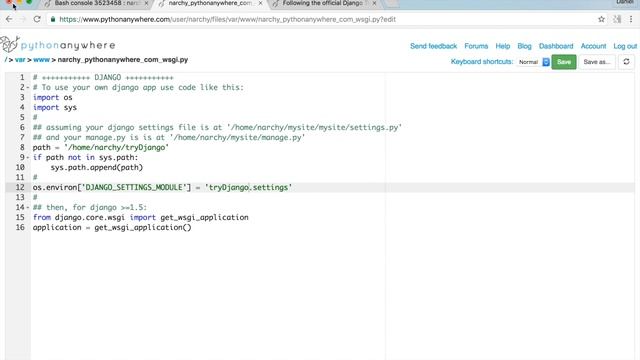Image resolution: width=640 pixels, height=360 pixels.
Task: Click the secure padlock icon
Action: click(53, 19)
